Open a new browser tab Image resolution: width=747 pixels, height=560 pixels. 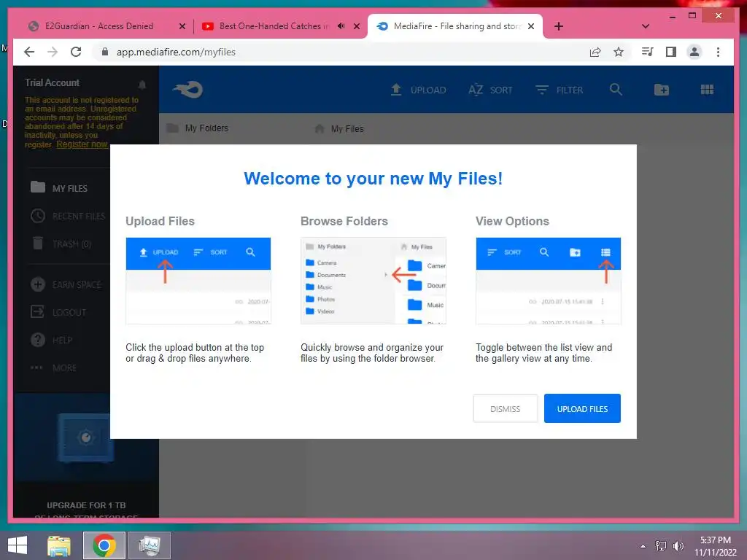pyautogui.click(x=559, y=26)
